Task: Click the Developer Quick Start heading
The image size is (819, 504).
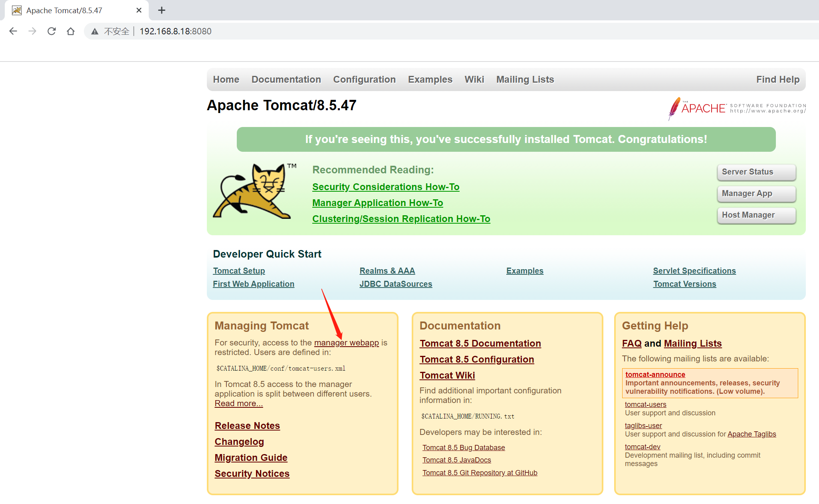Action: pos(267,254)
